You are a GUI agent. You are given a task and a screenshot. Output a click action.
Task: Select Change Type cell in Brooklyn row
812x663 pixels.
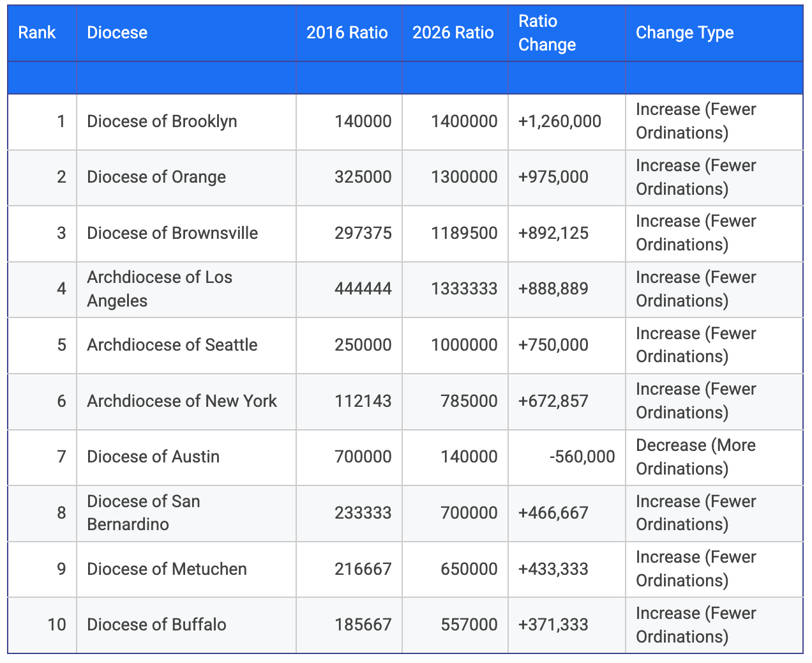pos(714,122)
